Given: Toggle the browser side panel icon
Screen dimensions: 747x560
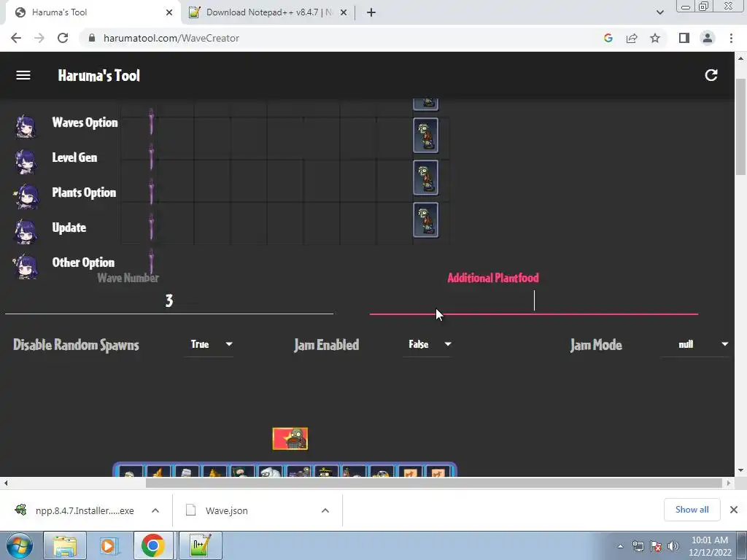Looking at the screenshot, I should (684, 38).
